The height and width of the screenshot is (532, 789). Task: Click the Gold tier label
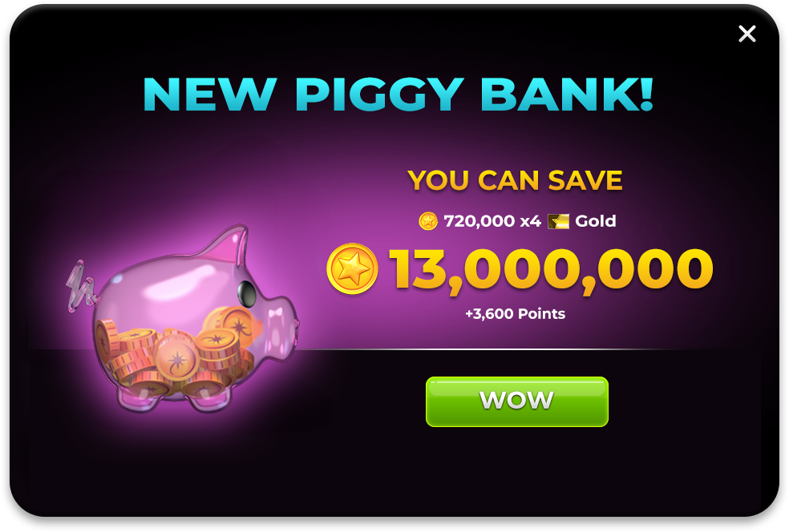point(595,221)
